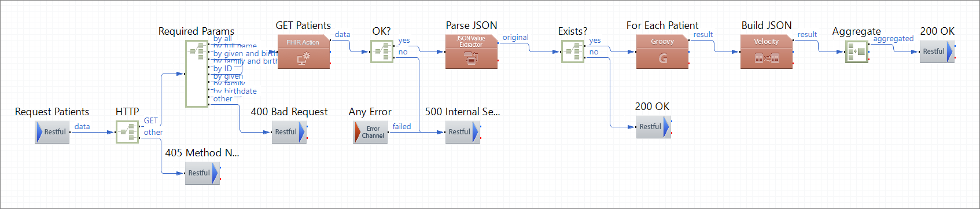Select the final 200 OK node after Aggregate

pyautogui.click(x=937, y=52)
